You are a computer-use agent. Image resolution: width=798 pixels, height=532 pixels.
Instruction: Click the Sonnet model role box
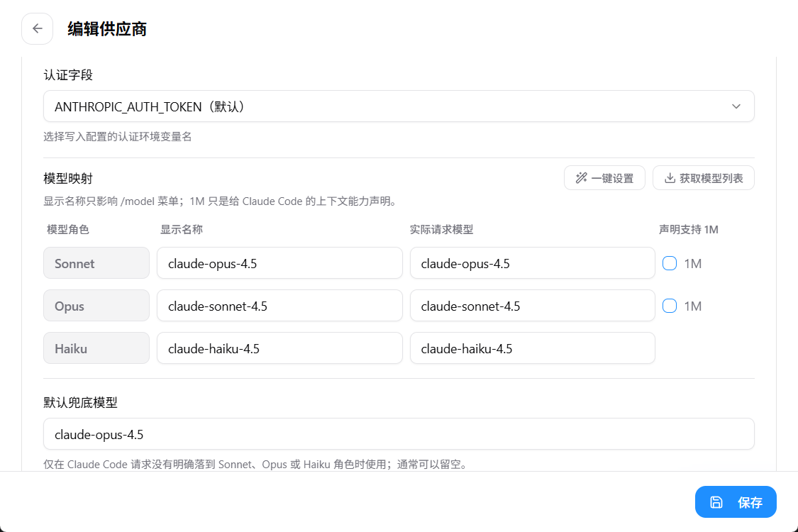tap(96, 263)
